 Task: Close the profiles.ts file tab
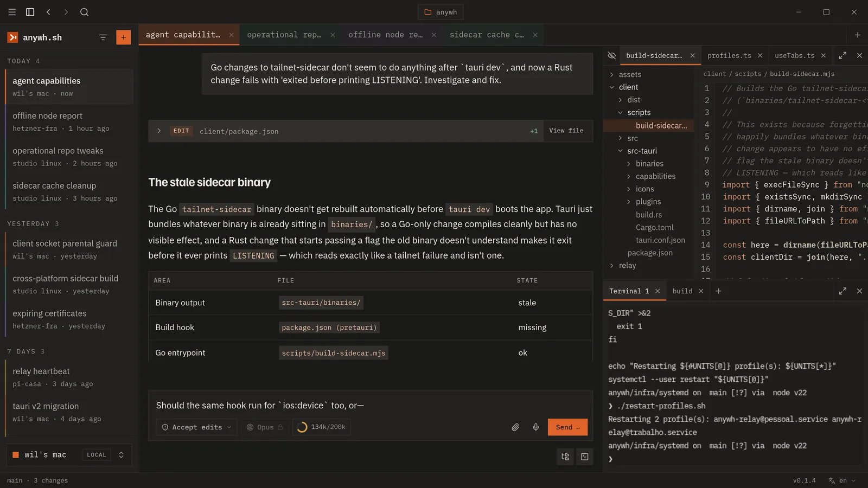coord(760,55)
